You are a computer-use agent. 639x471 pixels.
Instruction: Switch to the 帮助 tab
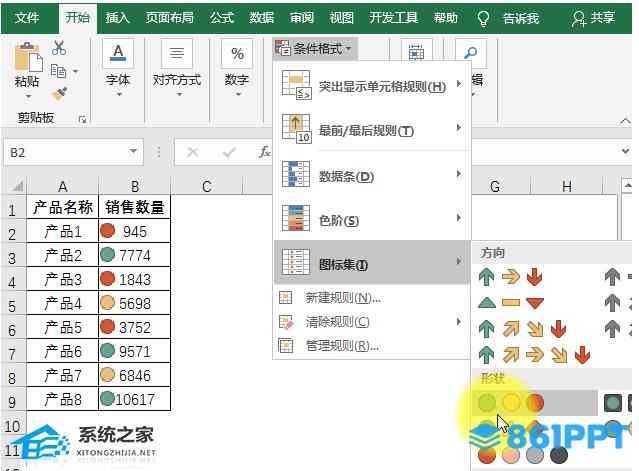445,18
